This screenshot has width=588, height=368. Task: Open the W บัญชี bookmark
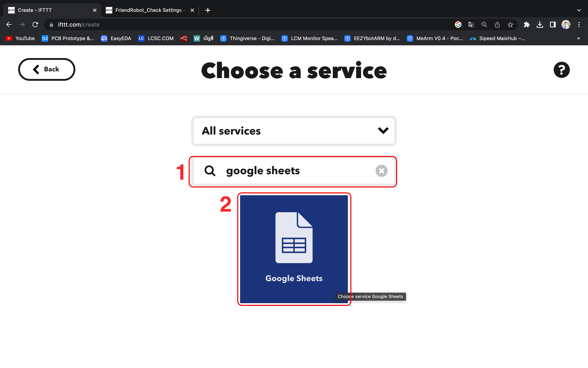(x=203, y=38)
